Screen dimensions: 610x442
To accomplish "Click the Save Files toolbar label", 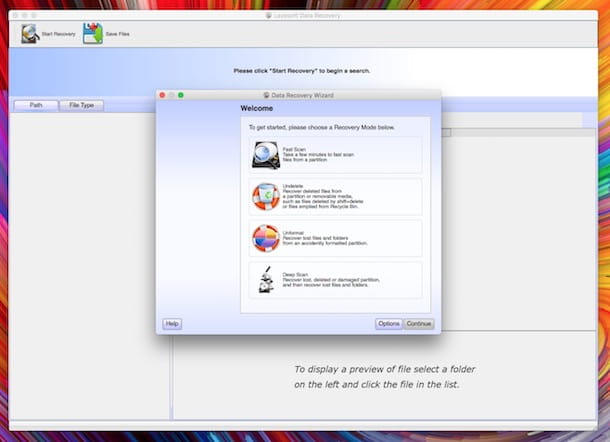I will (x=117, y=34).
